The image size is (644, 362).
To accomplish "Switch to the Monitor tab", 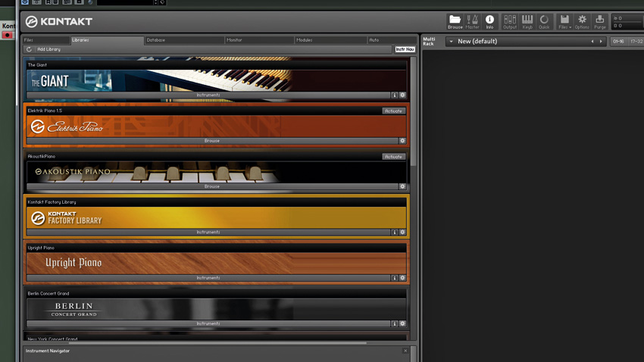I will coord(259,40).
